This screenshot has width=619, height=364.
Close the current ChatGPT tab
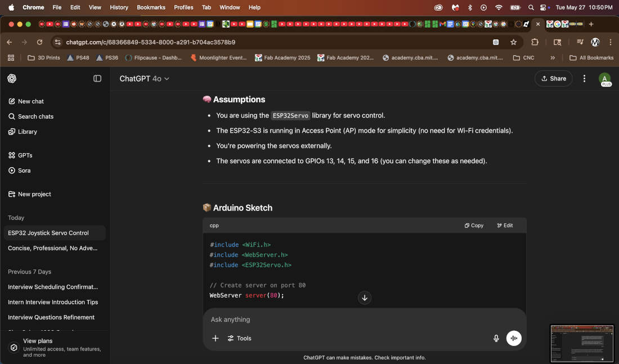537,24
